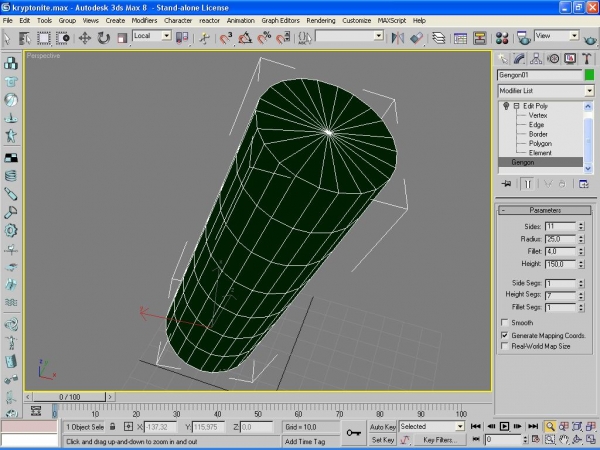The image size is (600, 450).
Task: Choose Rectangular Selection Region tool
Action: click(44, 38)
